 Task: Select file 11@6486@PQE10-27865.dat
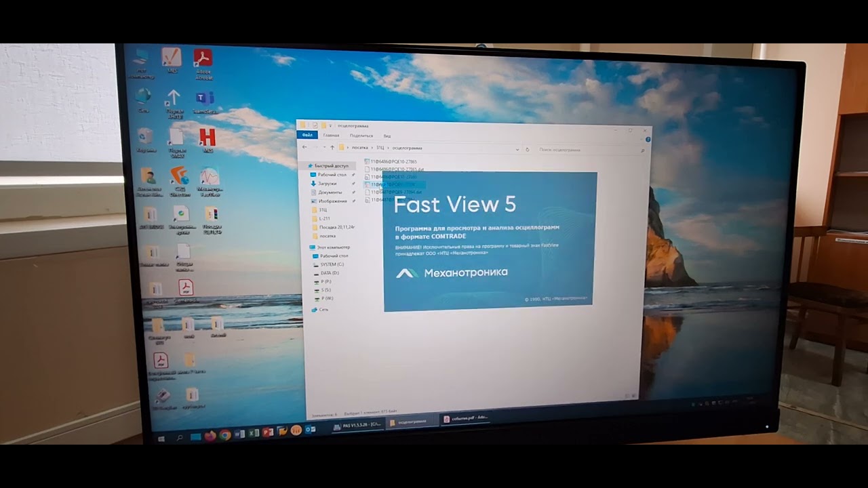[x=395, y=169]
